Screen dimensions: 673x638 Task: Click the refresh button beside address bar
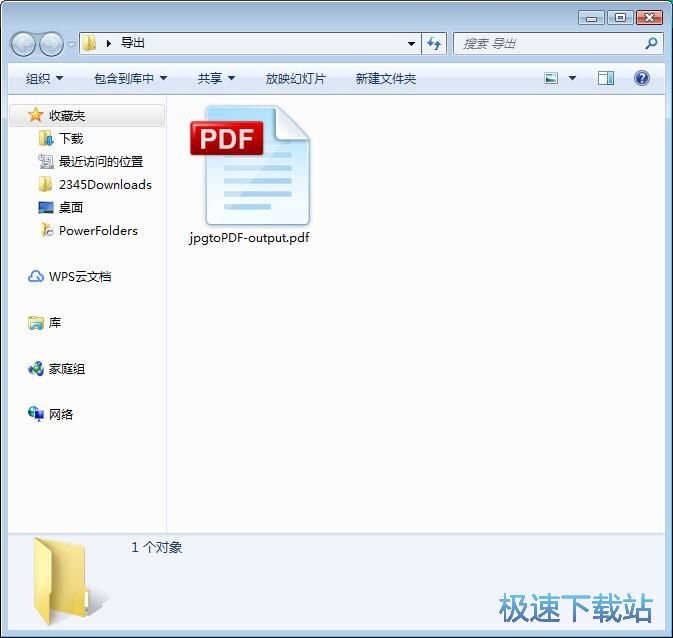pyautogui.click(x=434, y=43)
